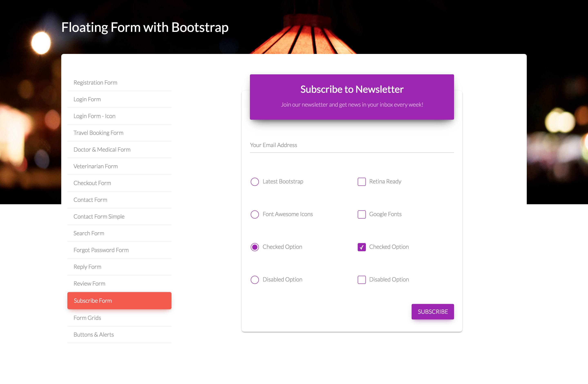Go to Login Form - Icon
This screenshot has height=384, width=588.
pos(94,116)
